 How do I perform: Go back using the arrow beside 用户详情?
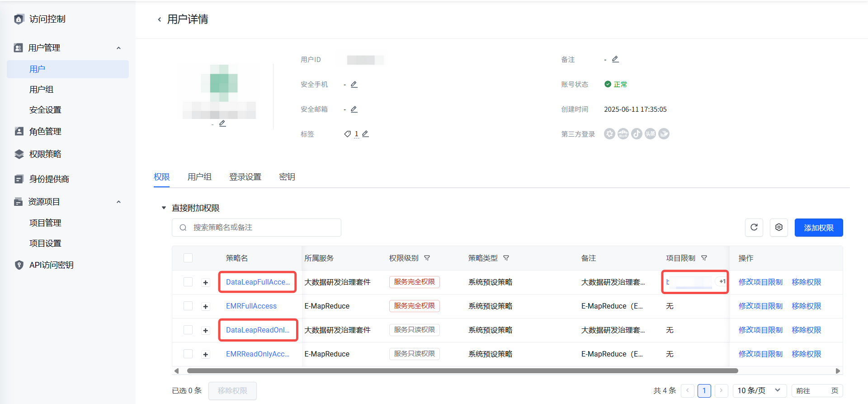(x=159, y=19)
